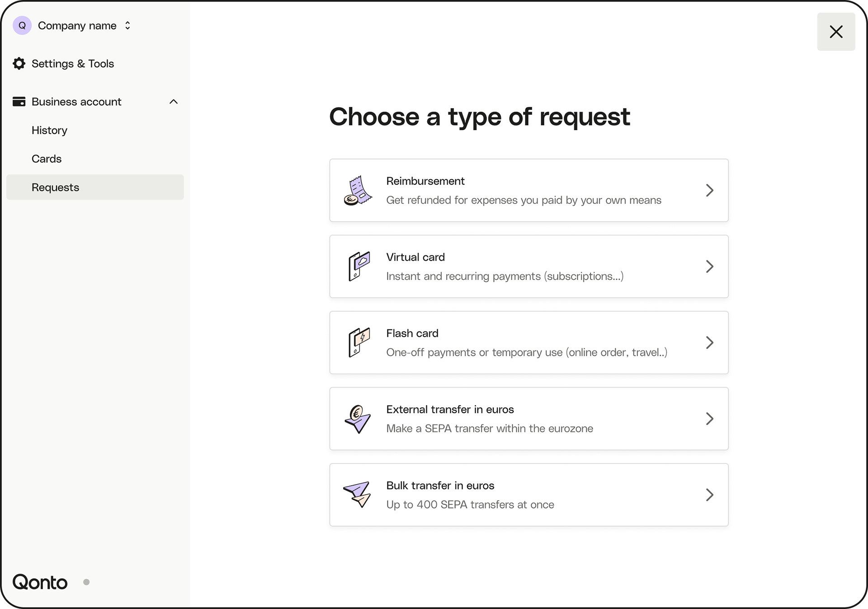Choose External transfer in euros request
The image size is (868, 609).
pyautogui.click(x=528, y=419)
